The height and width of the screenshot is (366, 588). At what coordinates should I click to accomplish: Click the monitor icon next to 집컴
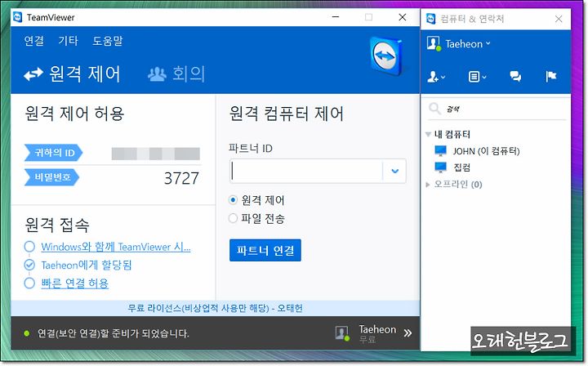440,167
